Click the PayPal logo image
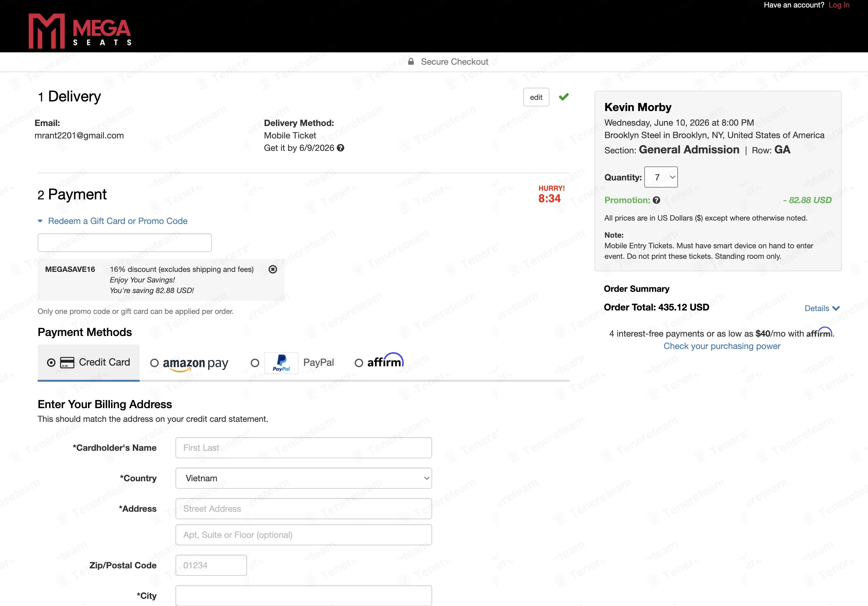This screenshot has width=868, height=606. [281, 363]
